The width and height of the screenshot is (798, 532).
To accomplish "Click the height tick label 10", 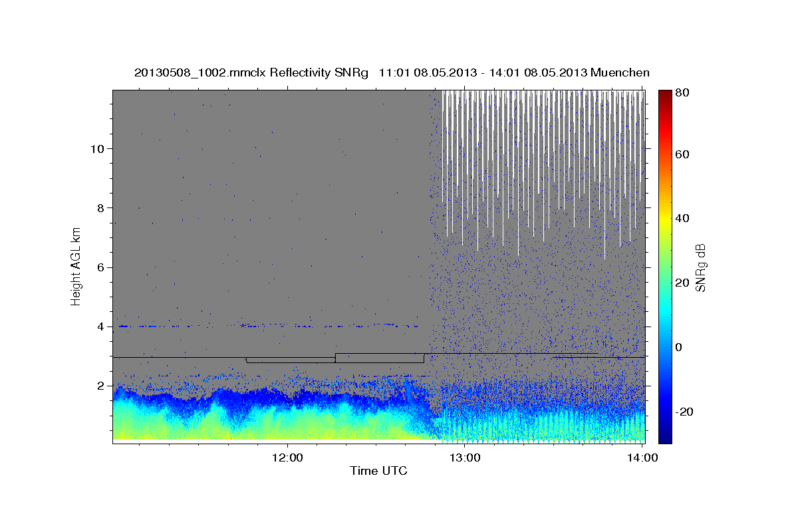I will point(97,148).
